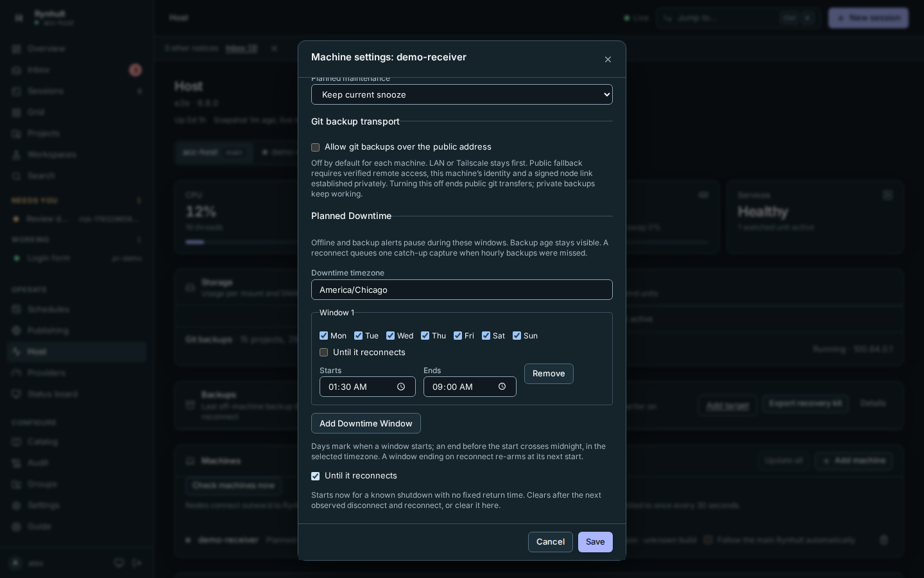Screen dimensions: 924x578
Task: Uncheck Wed in Window 1
Action: pyautogui.click(x=390, y=335)
